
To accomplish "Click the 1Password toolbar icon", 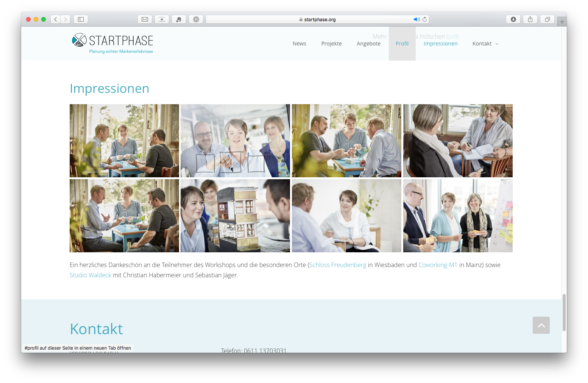I will [196, 19].
